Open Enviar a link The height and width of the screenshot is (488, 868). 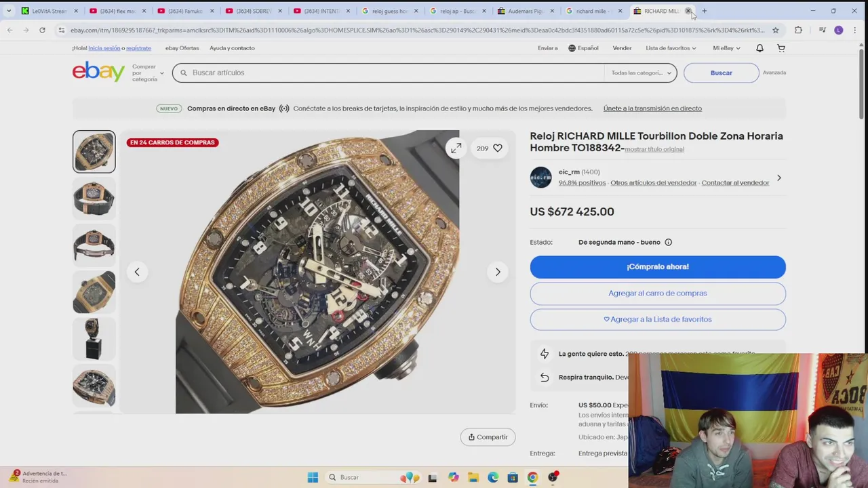tap(547, 48)
